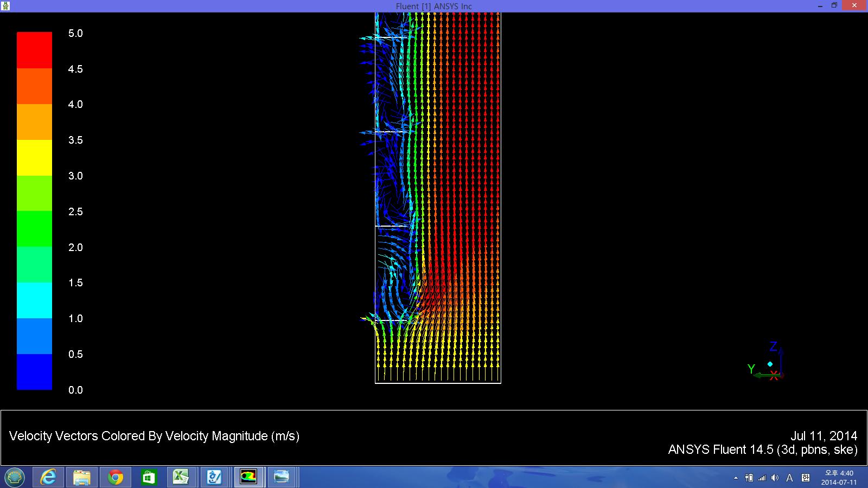
Task: Restore down the Fluent window
Action: point(834,6)
